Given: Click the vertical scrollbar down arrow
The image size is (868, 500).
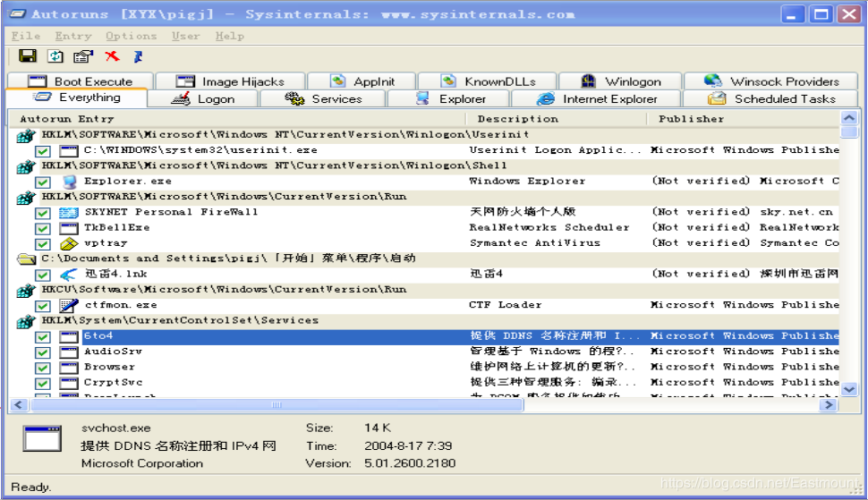Looking at the screenshot, I should point(848,389).
